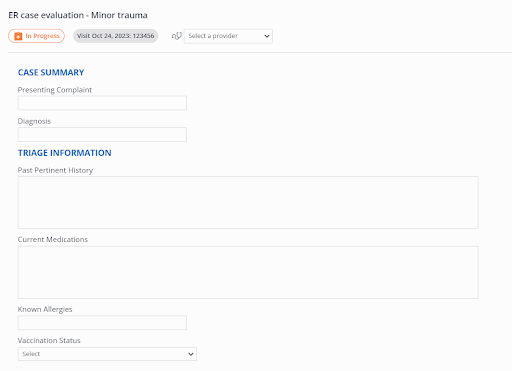Click the provider dropdown chevron arrow
This screenshot has width=512, height=371.
pos(267,36)
